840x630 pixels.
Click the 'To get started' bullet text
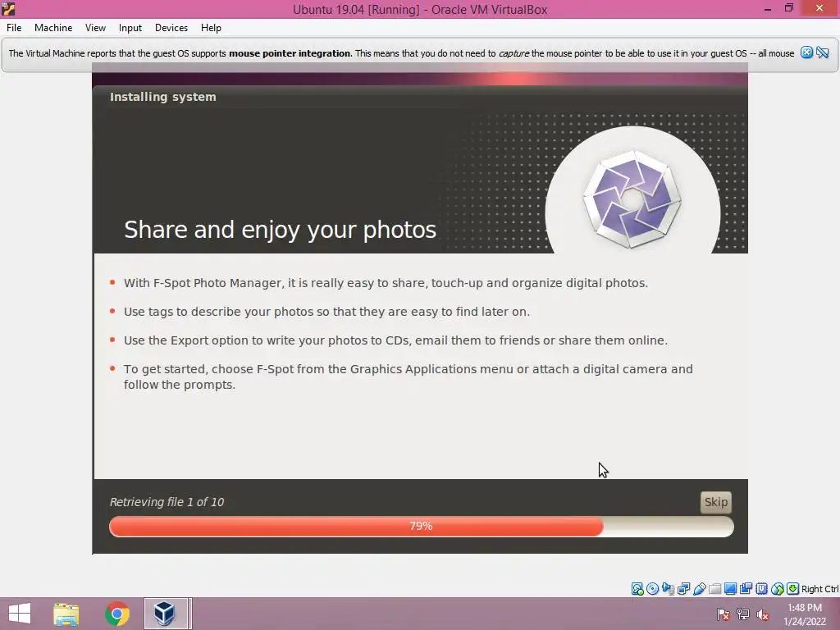tap(409, 377)
